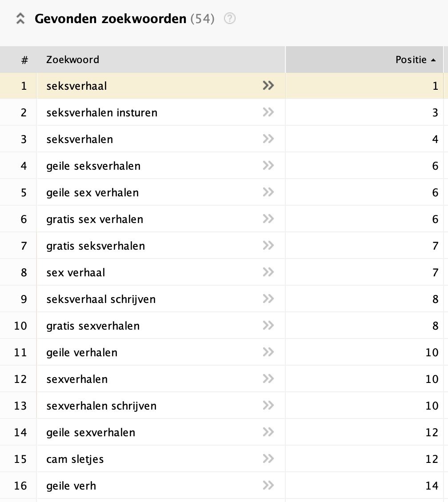Click the seksverhaal schrijven keyword

click(x=101, y=299)
